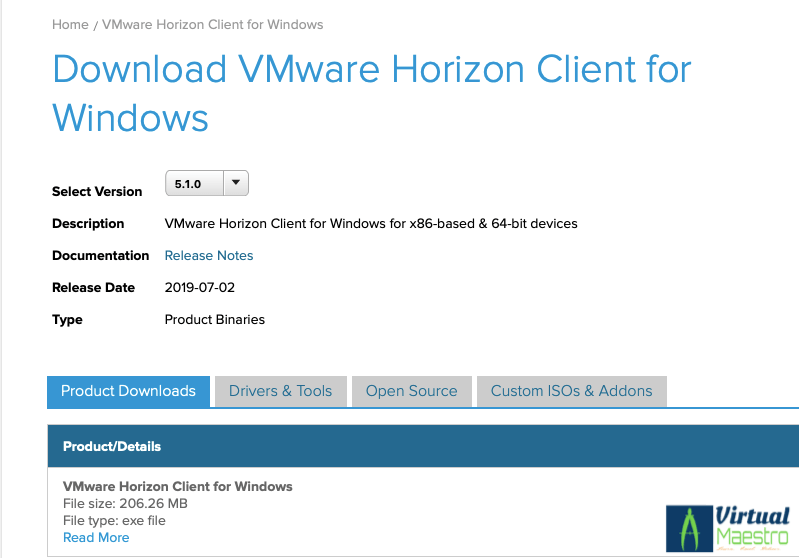Select the bold VMware Horizon Client product name
This screenshot has height=558, width=799.
178,486
